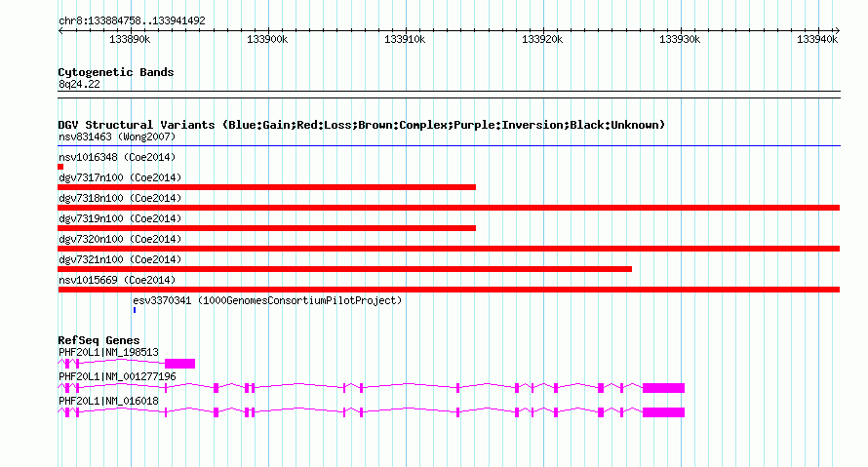Image resolution: width=868 pixels, height=467 pixels.
Task: Select the large terminal exon of NM_001277196
Action: click(664, 388)
